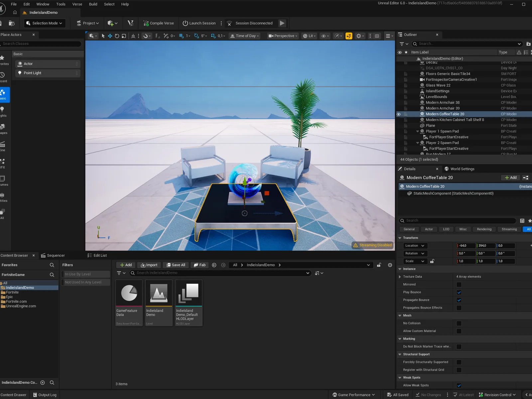Open Output Log in status bar
This screenshot has height=399, width=532.
tap(45, 395)
